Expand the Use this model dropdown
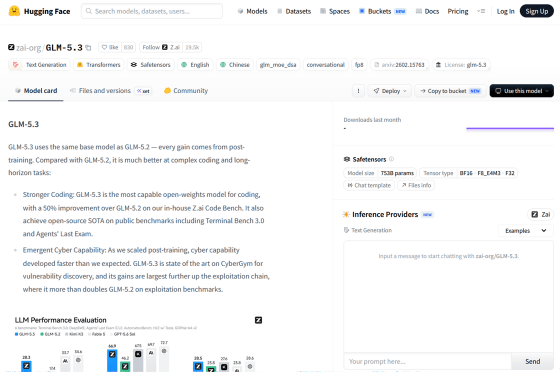 pos(521,91)
